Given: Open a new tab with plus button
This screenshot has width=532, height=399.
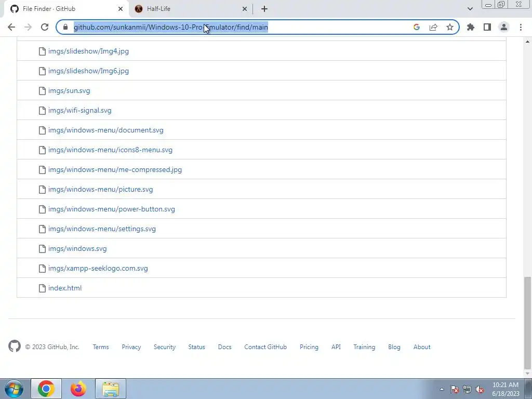Looking at the screenshot, I should pyautogui.click(x=264, y=9).
